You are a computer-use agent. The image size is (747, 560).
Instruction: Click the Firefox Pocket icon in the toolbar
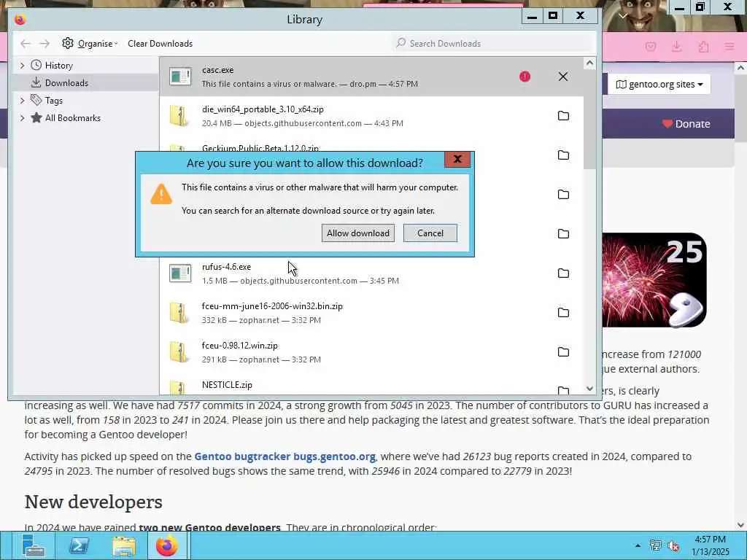(651, 47)
